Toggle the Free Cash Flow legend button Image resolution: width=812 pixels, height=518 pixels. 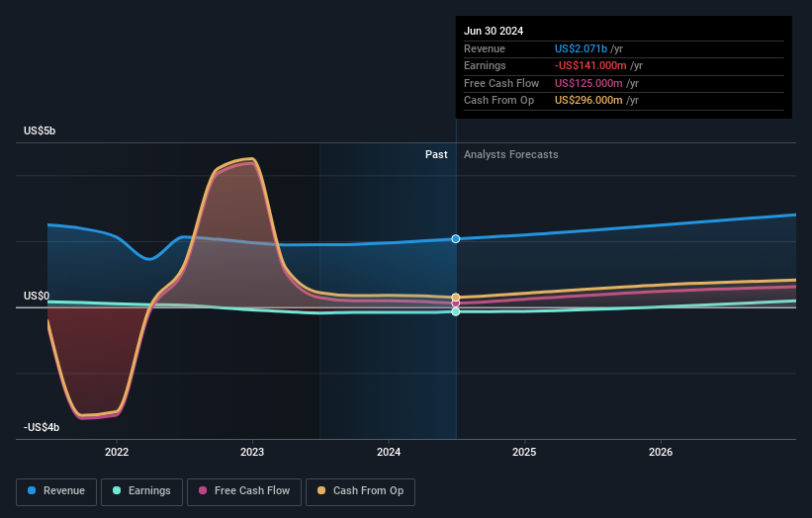[244, 491]
